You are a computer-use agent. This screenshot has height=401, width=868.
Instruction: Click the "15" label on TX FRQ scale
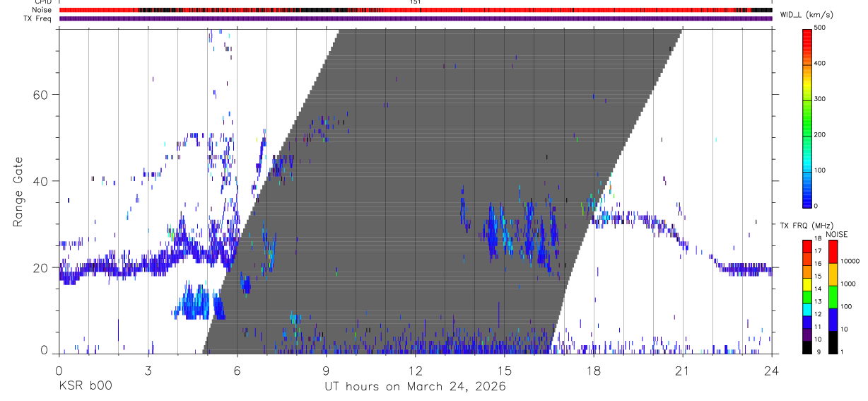point(818,277)
